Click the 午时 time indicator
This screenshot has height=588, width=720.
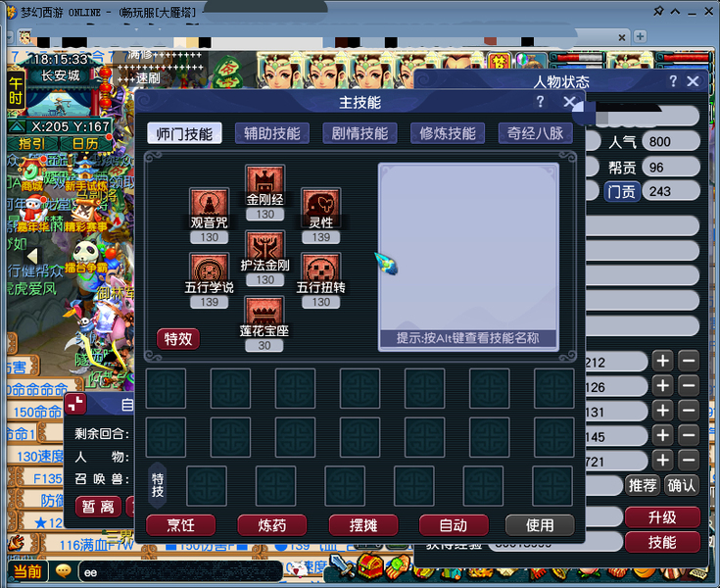(x=16, y=91)
